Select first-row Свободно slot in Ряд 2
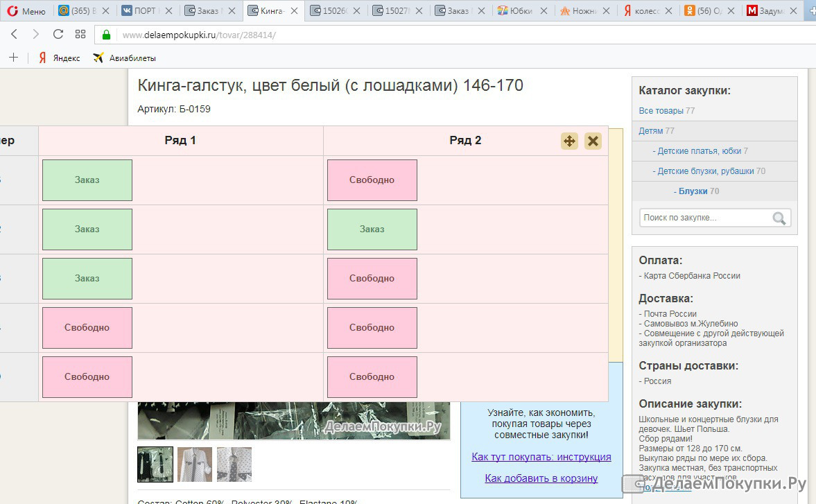Viewport: 816px width, 504px height. pos(372,180)
